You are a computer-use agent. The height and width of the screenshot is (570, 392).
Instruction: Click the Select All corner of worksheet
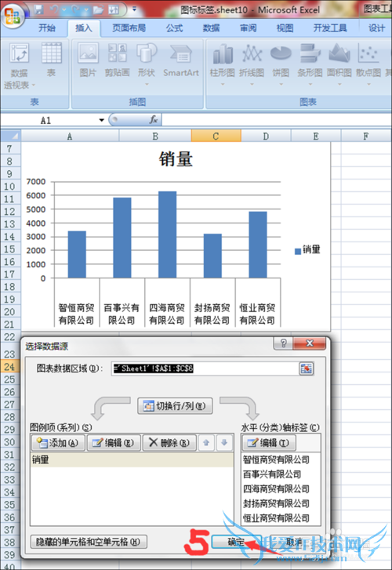[10, 136]
